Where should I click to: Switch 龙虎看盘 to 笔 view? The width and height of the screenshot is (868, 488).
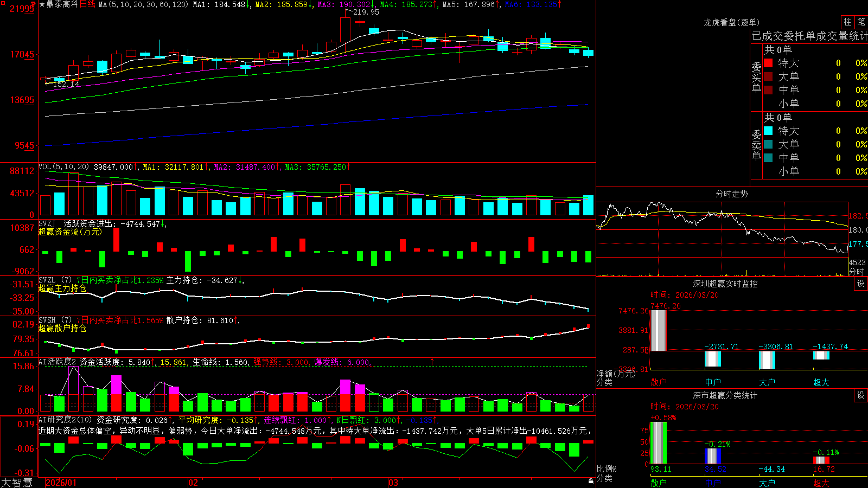pyautogui.click(x=861, y=22)
